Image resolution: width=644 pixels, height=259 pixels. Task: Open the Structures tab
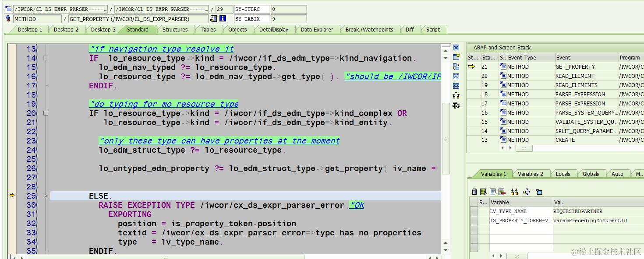click(x=175, y=29)
